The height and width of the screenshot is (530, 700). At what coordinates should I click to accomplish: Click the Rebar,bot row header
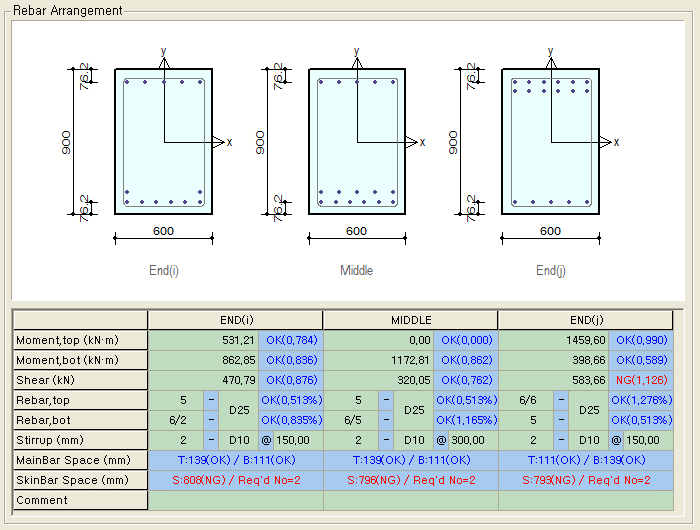[80, 420]
